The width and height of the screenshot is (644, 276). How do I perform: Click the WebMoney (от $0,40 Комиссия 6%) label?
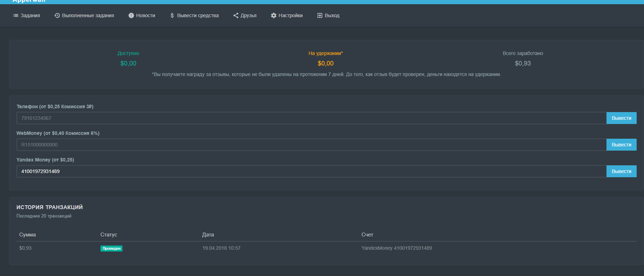(x=58, y=133)
